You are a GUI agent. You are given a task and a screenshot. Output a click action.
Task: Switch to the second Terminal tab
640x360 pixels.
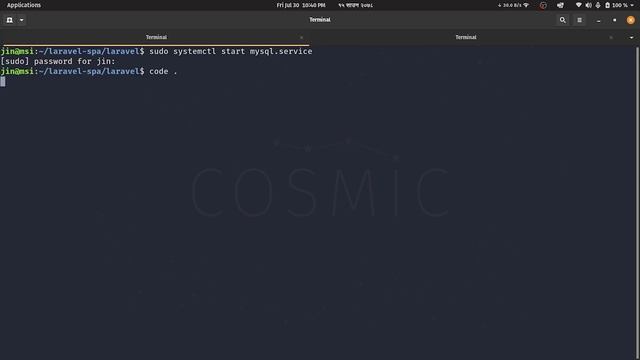pyautogui.click(x=466, y=37)
